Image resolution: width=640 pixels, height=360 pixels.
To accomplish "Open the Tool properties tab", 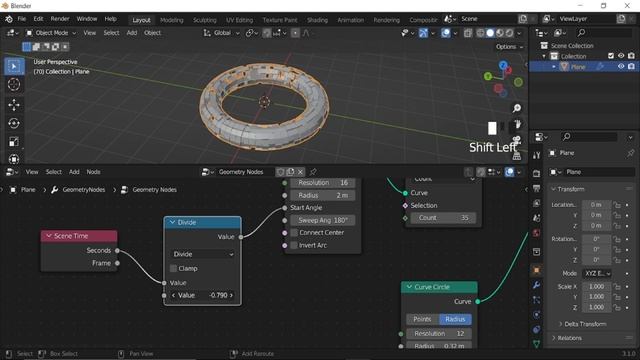I will (536, 155).
